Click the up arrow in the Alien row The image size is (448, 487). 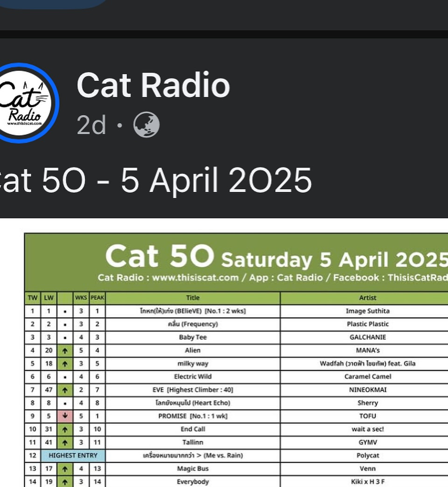pos(65,351)
